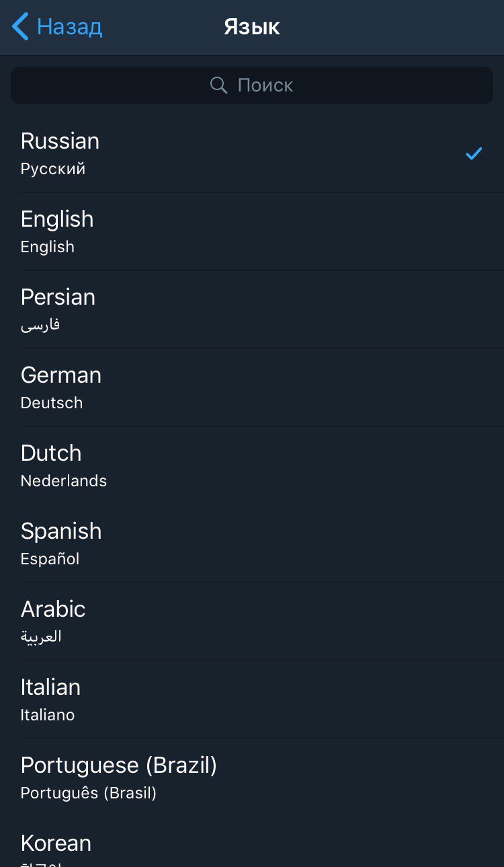Tap the blue checkmark next to Russian
This screenshot has height=867, width=504.
tap(474, 154)
